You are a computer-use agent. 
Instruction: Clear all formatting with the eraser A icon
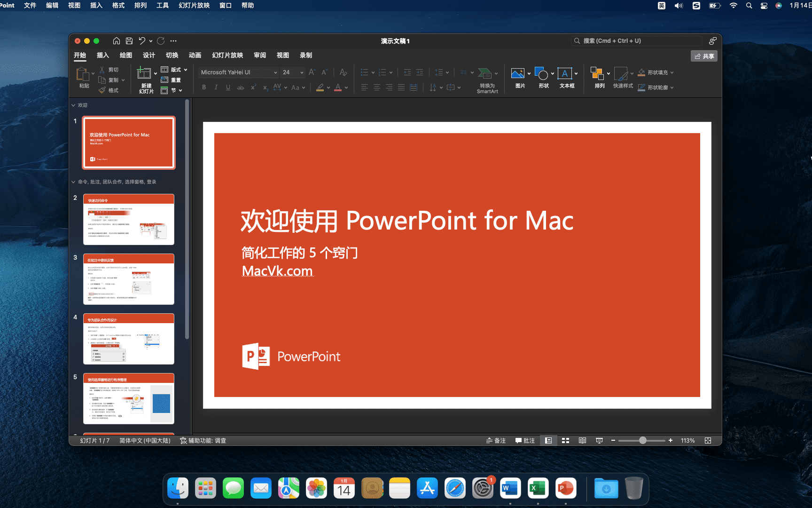344,72
